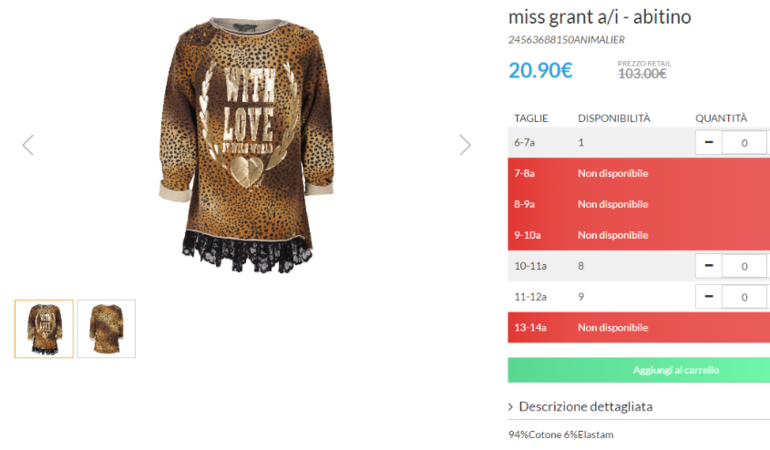This screenshot has width=770, height=450.
Task: Show previous product image with left arrow
Action: [28, 145]
